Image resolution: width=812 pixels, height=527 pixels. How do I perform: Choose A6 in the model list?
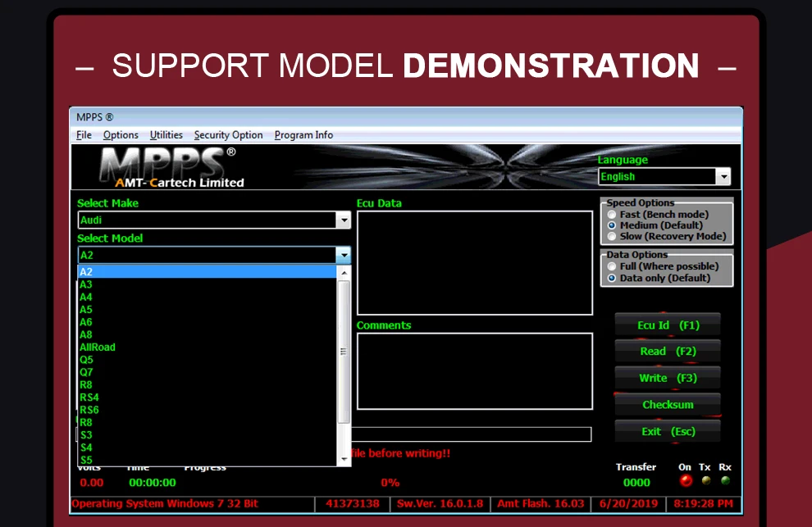pyautogui.click(x=208, y=322)
